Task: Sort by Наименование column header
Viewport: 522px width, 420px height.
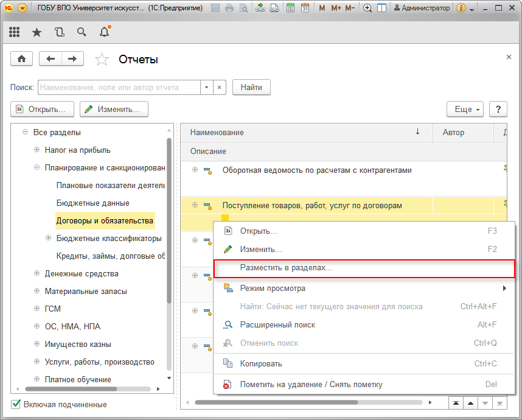Action: 306,132
